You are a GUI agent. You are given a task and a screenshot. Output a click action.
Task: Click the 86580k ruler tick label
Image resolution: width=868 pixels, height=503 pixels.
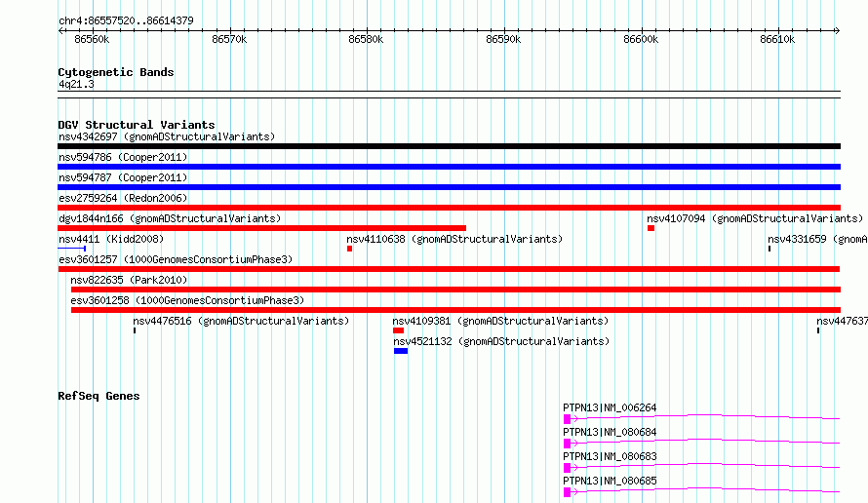(366, 39)
